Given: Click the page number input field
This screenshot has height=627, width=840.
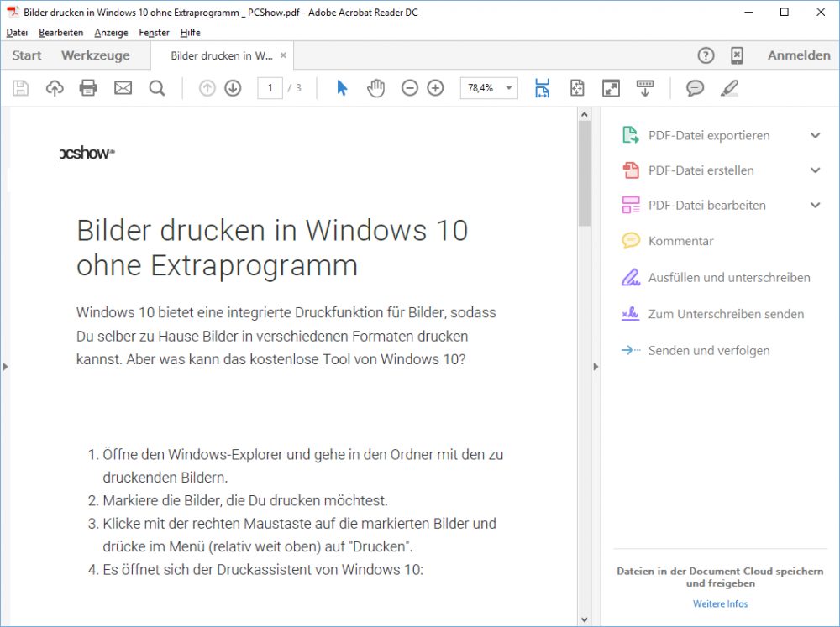Looking at the screenshot, I should tap(270, 88).
